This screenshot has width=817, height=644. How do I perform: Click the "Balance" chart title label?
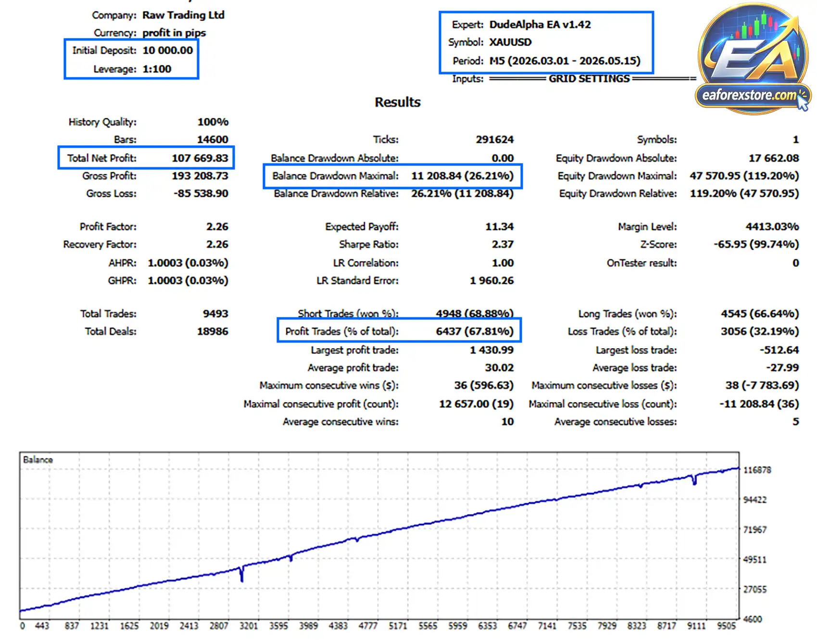click(38, 460)
